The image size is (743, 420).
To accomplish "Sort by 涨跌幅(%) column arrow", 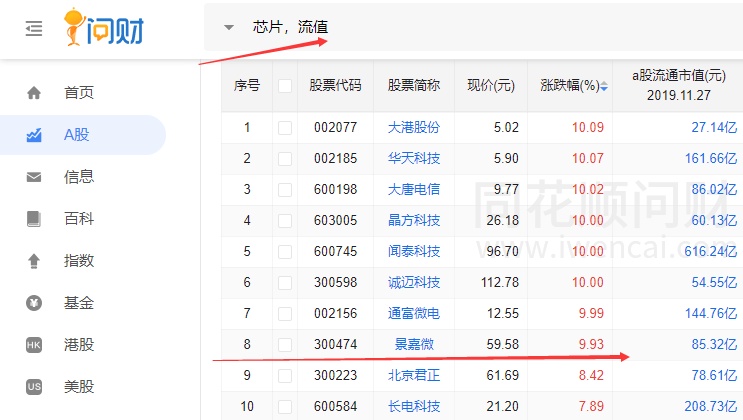I will tap(603, 87).
